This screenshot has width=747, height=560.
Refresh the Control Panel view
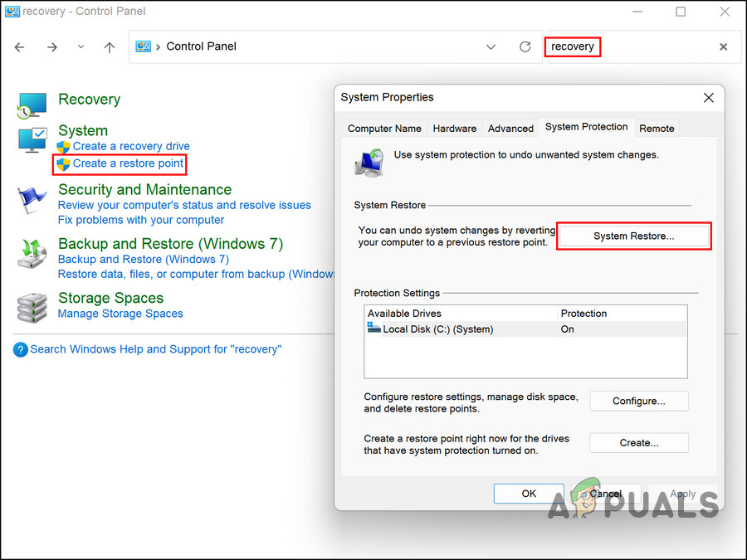coord(525,46)
